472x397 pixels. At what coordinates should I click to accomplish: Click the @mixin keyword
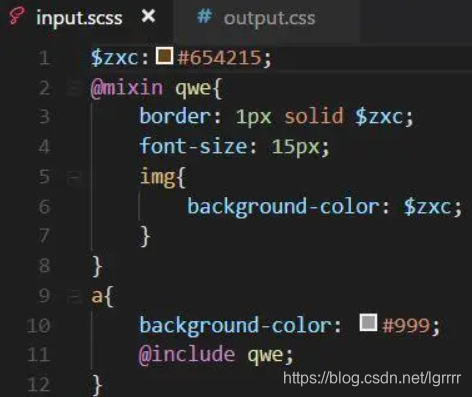tap(127, 88)
